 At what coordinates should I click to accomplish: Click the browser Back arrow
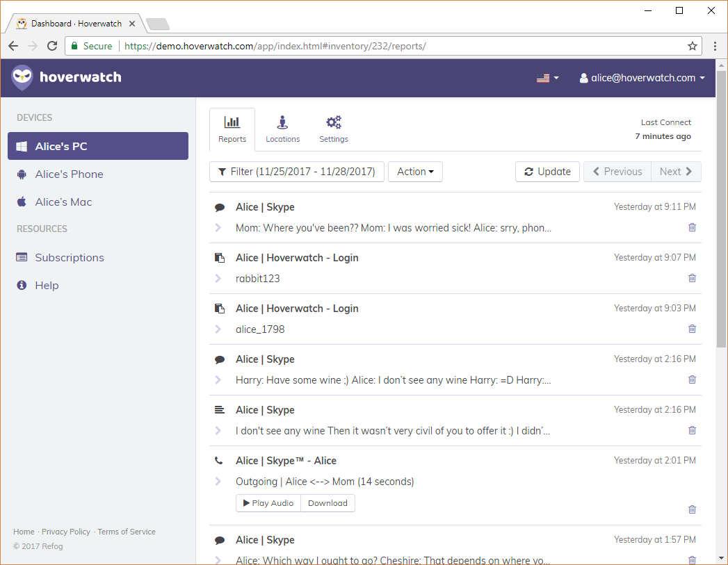pyautogui.click(x=13, y=46)
